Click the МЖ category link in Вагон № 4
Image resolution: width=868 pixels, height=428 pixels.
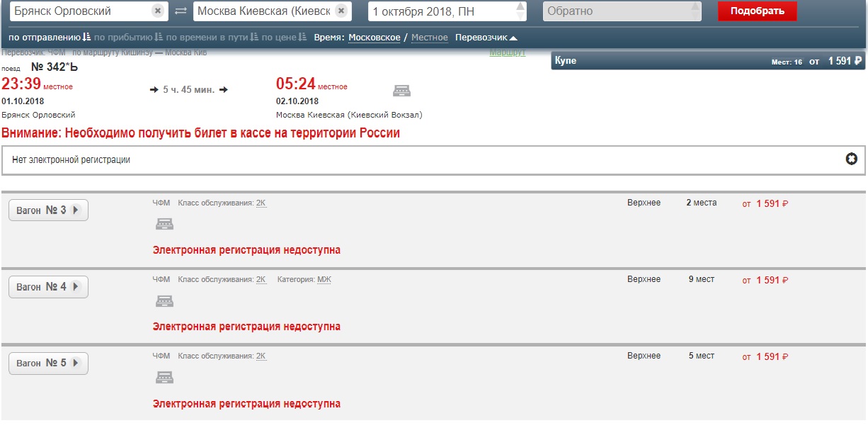(324, 280)
